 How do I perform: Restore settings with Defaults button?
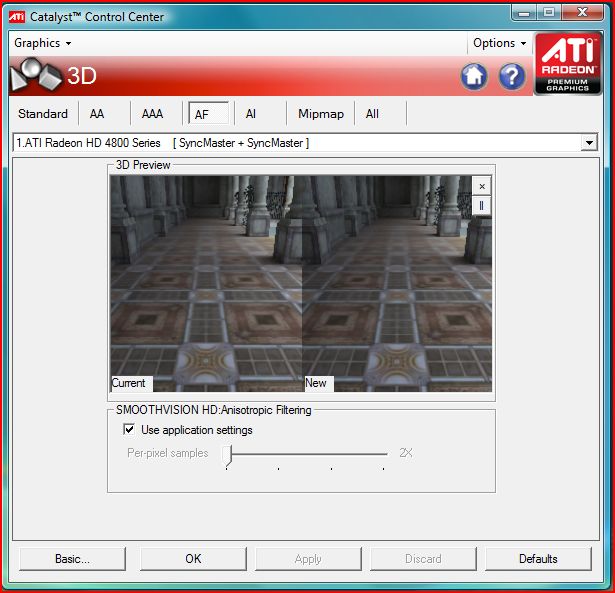pyautogui.click(x=538, y=558)
